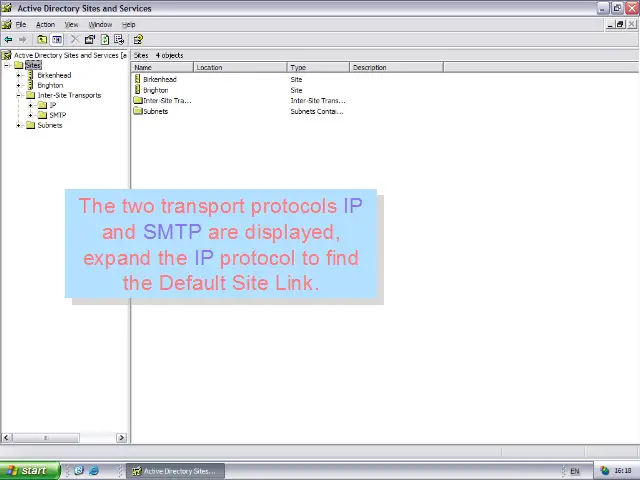This screenshot has height=480, width=640.
Task: Open the Window menu
Action: coord(100,24)
